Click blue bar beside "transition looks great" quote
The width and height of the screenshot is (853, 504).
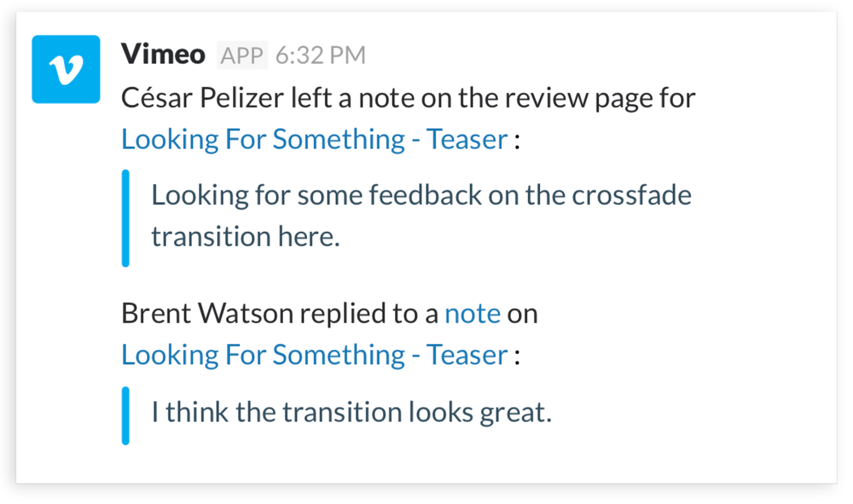point(125,415)
